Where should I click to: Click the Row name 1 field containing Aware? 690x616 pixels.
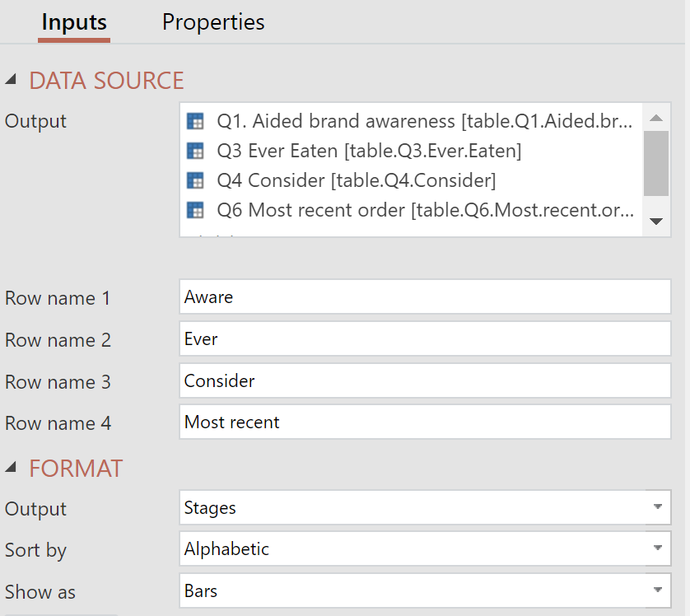pyautogui.click(x=424, y=296)
